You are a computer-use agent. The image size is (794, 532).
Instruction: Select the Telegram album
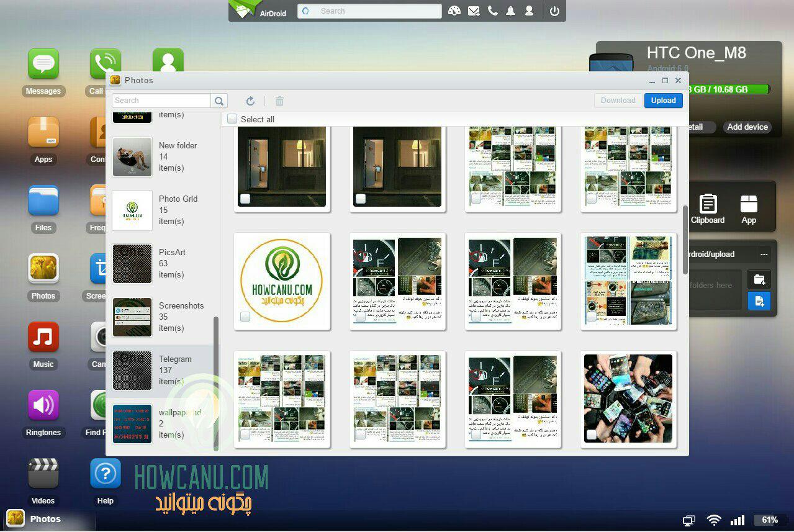pos(163,370)
